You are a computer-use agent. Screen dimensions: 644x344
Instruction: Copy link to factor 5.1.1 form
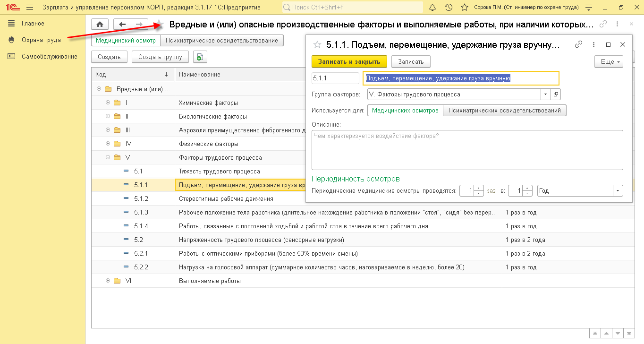(578, 44)
